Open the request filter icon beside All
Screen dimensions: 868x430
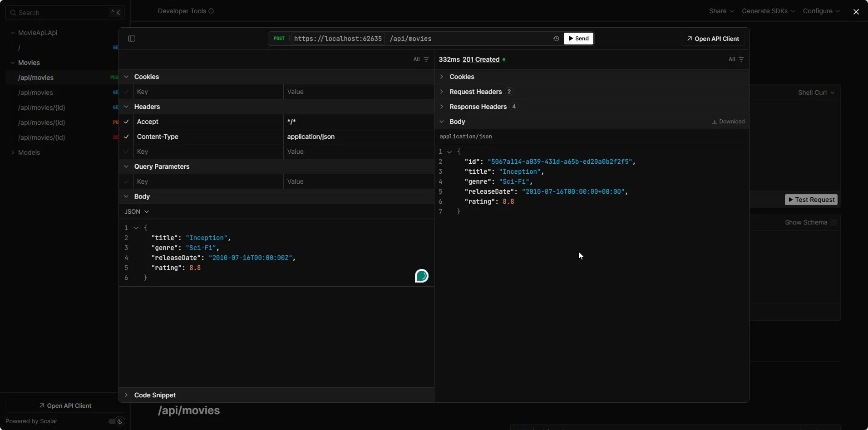click(x=426, y=59)
